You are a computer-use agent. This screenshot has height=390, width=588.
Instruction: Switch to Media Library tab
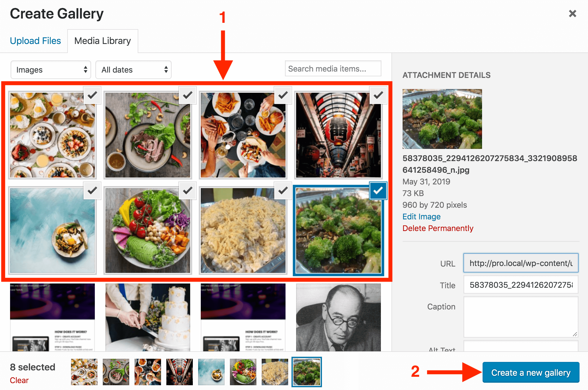103,40
